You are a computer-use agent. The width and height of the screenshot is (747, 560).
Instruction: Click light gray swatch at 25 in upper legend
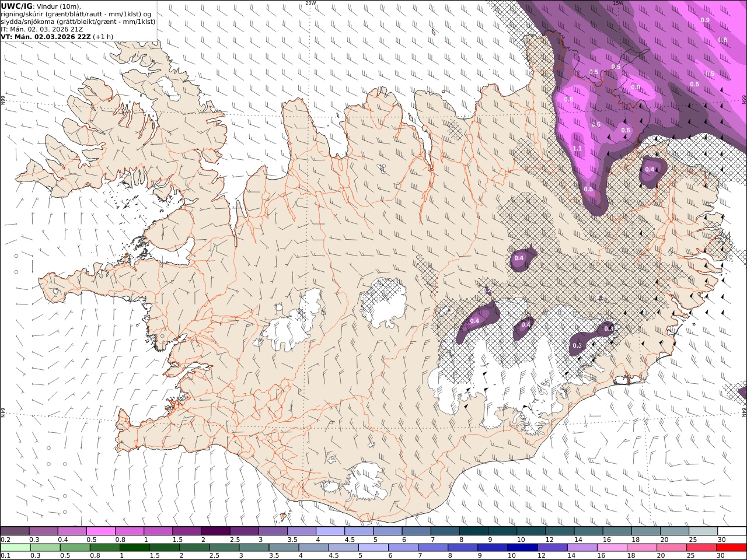[703, 531]
